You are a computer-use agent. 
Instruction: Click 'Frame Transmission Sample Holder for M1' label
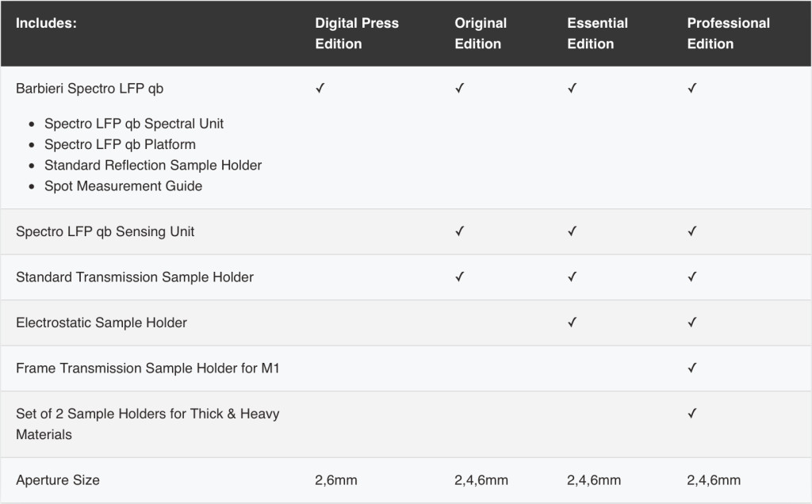[x=148, y=368]
